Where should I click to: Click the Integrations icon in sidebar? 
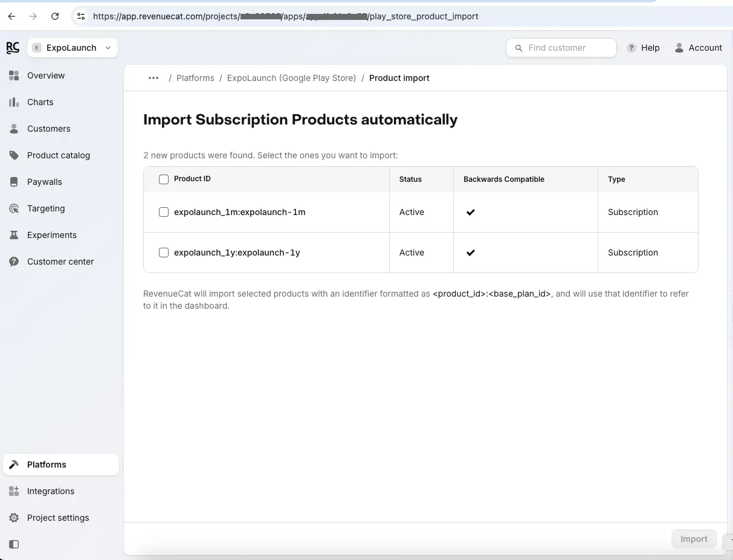[14, 491]
